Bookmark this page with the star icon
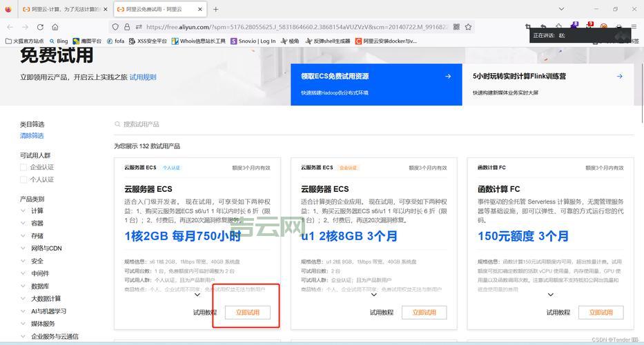Image resolution: width=644 pixels, height=345 pixels. pos(468,27)
